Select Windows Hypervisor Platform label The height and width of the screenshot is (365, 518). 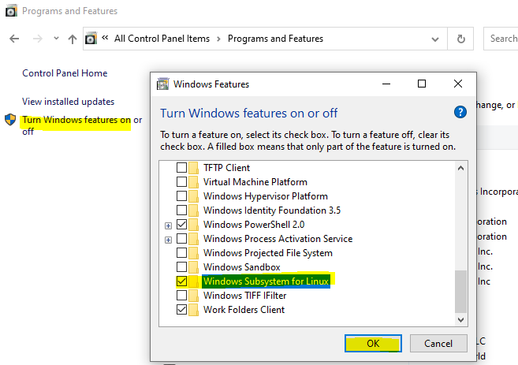tap(266, 196)
